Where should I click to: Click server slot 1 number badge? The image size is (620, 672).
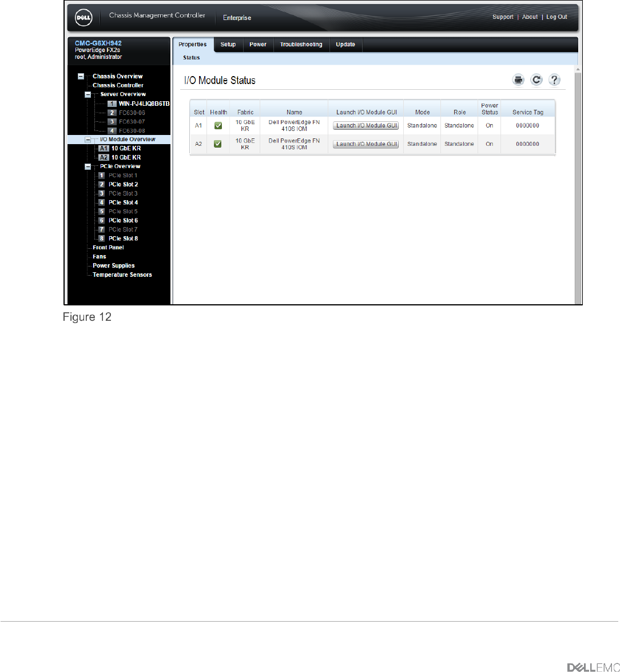point(112,104)
